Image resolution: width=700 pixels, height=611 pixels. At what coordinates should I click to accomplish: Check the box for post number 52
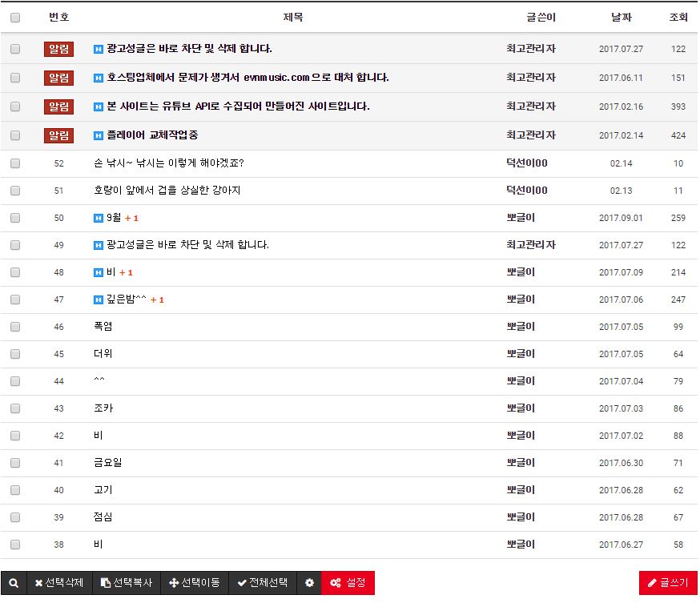tap(15, 163)
